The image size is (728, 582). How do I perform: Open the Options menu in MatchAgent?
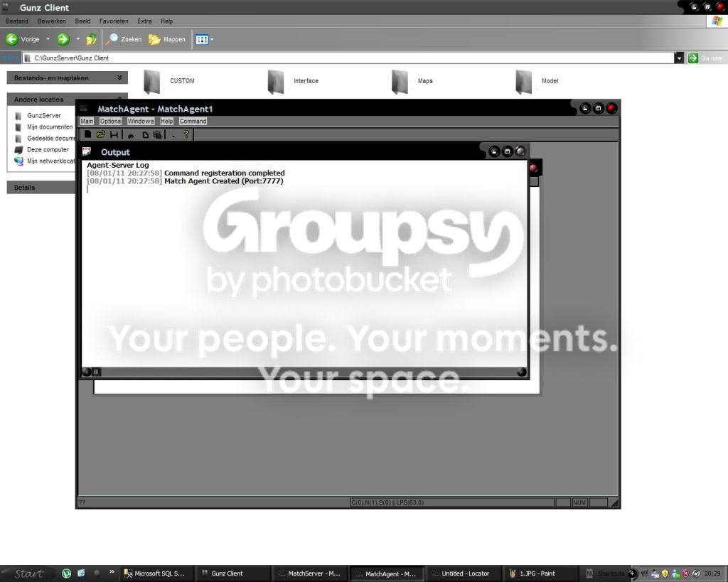click(x=110, y=121)
